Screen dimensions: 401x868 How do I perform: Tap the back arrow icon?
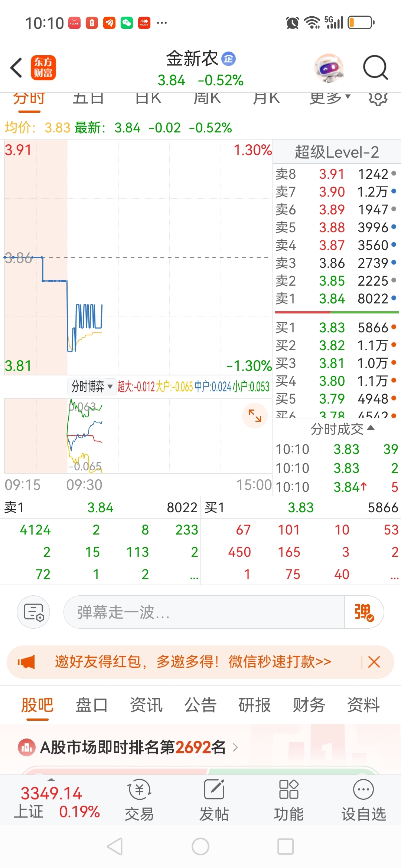(16, 68)
